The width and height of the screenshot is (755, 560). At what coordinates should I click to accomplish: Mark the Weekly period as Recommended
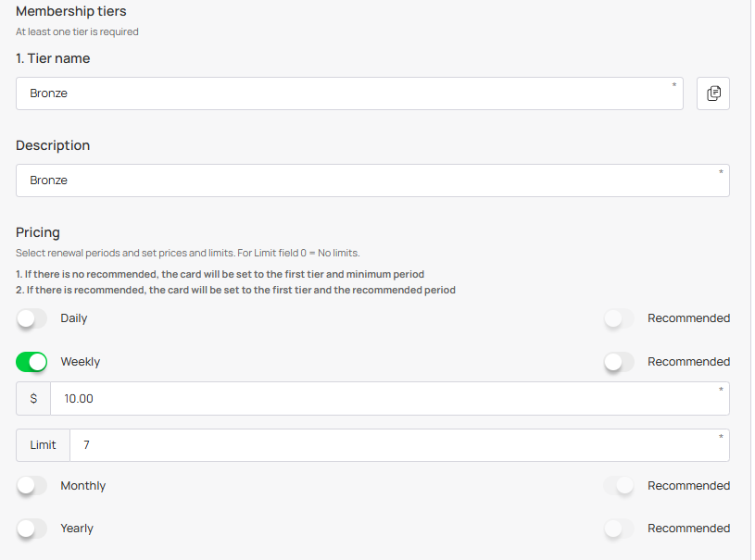[x=619, y=362]
